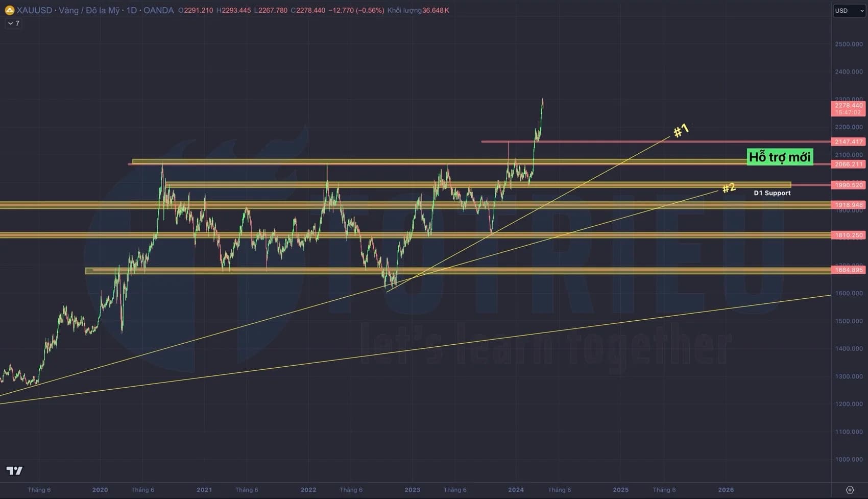
Task: Select the 2147.417 price level tag
Action: (x=849, y=141)
